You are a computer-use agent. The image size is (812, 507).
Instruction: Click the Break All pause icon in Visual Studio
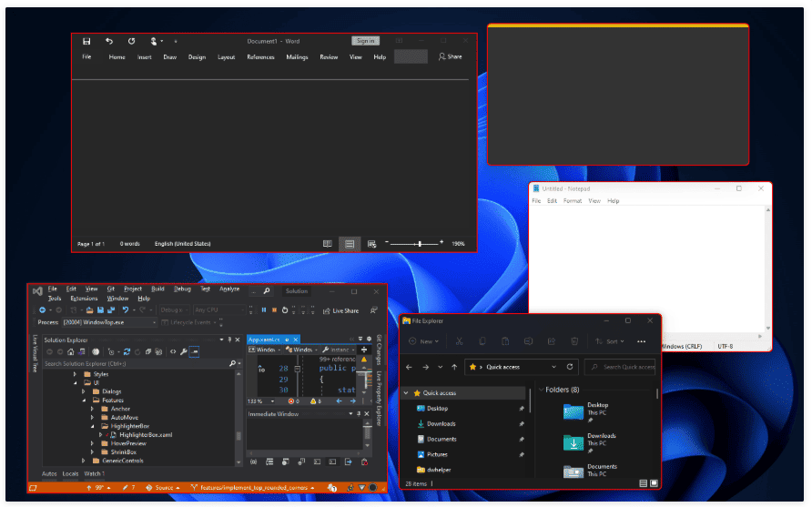(264, 310)
